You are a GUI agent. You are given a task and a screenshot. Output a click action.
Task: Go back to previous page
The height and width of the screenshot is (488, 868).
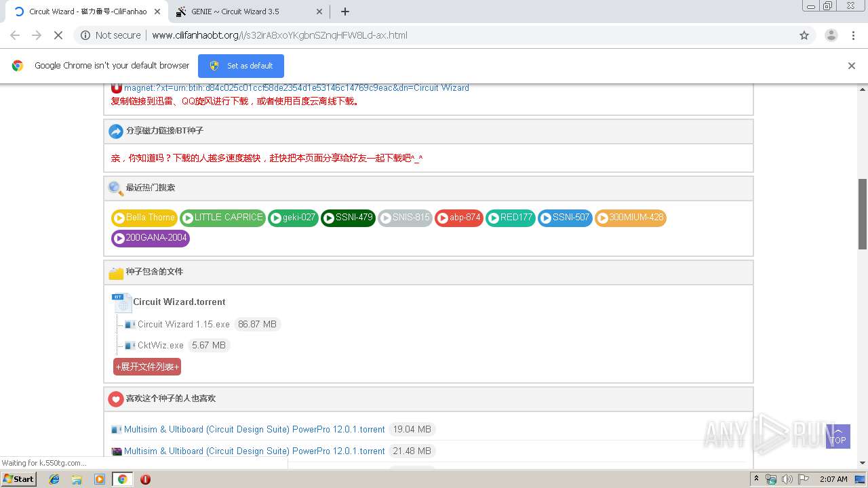[x=15, y=35]
